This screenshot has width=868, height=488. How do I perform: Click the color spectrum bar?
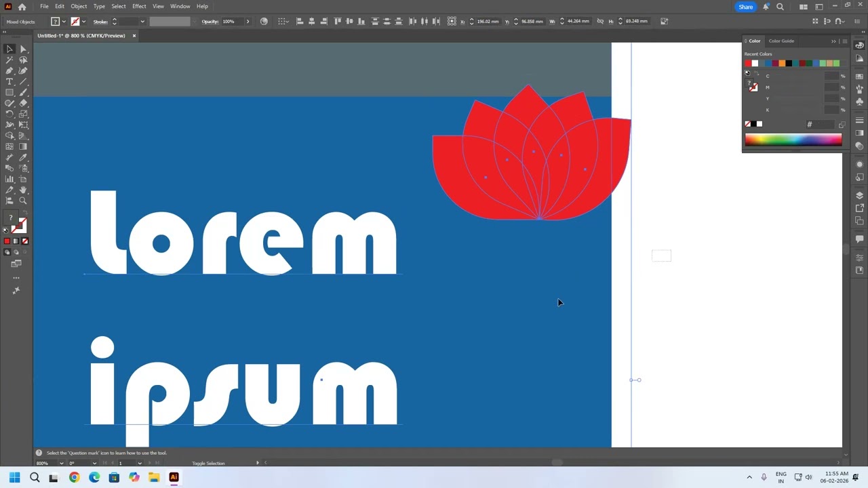click(x=793, y=140)
